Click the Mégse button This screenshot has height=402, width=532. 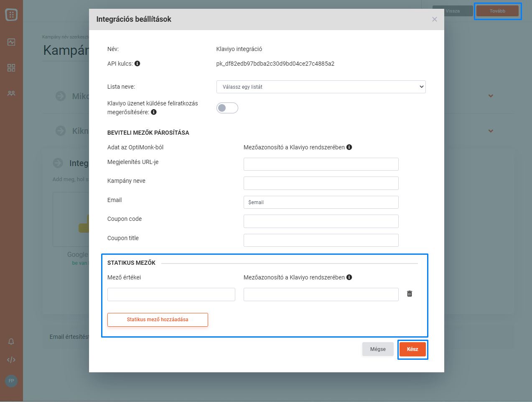(x=378, y=349)
